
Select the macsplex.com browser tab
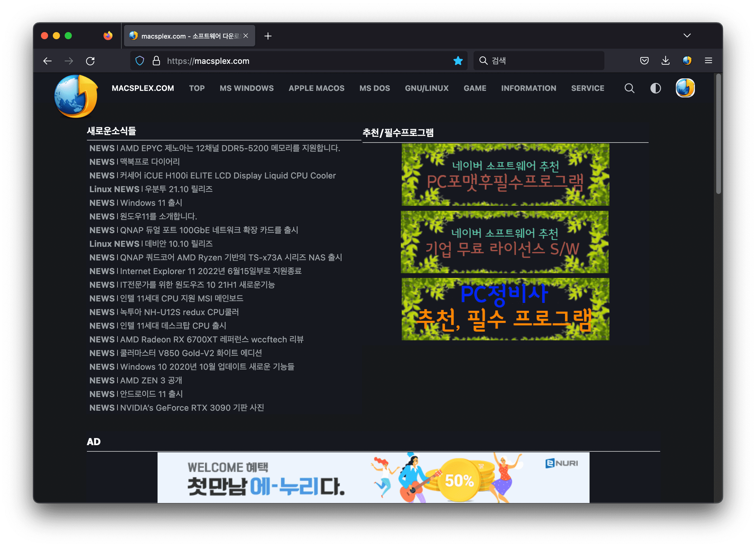click(189, 36)
